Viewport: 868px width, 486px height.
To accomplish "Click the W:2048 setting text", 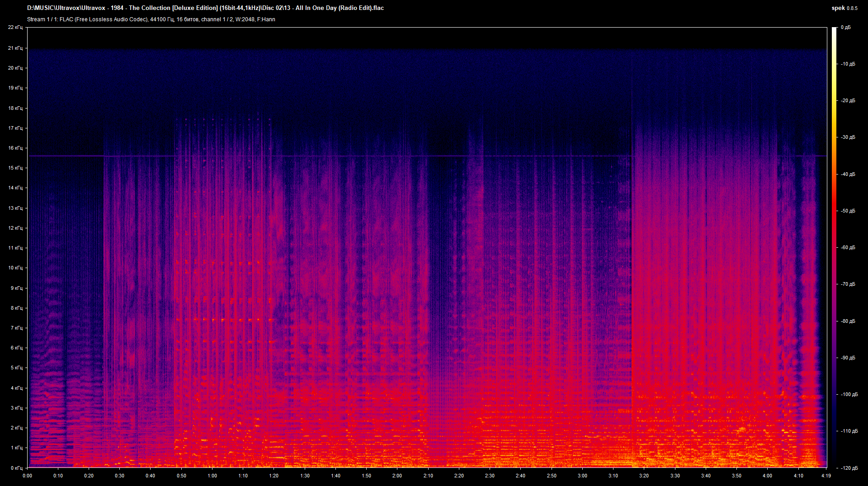I will [x=245, y=19].
